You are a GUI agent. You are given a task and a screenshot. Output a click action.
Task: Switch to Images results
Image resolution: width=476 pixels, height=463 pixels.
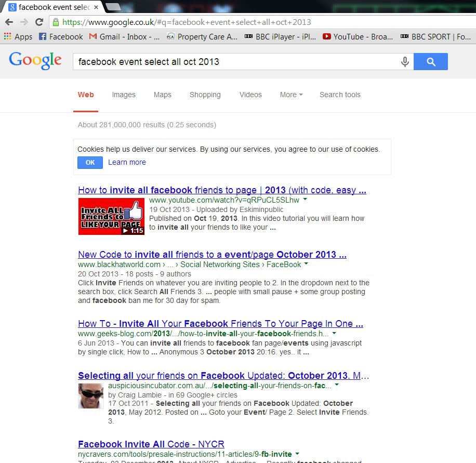[x=124, y=95]
